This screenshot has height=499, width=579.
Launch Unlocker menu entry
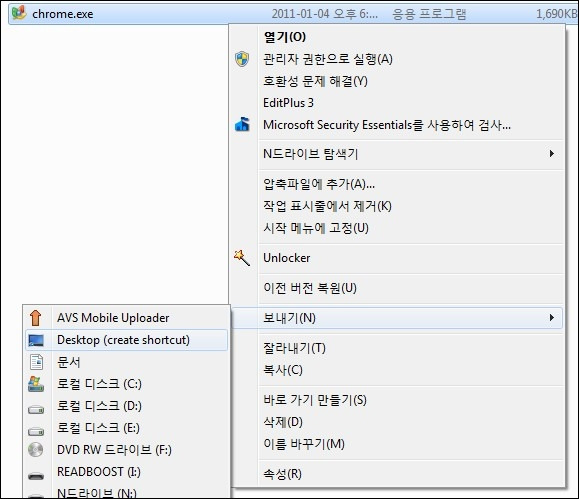(397, 258)
